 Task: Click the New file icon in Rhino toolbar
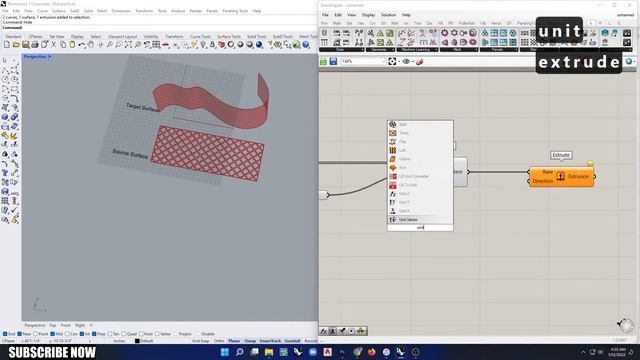(7, 44)
